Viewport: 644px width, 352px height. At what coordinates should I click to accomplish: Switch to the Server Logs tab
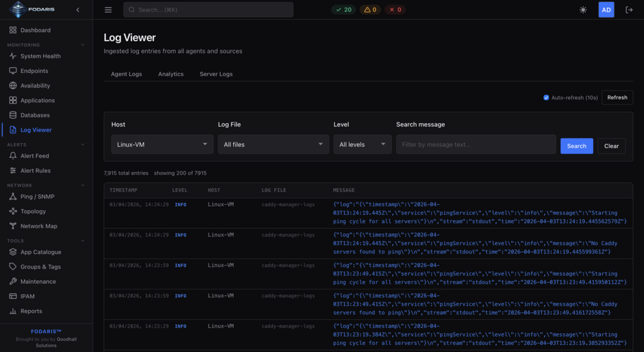(216, 74)
